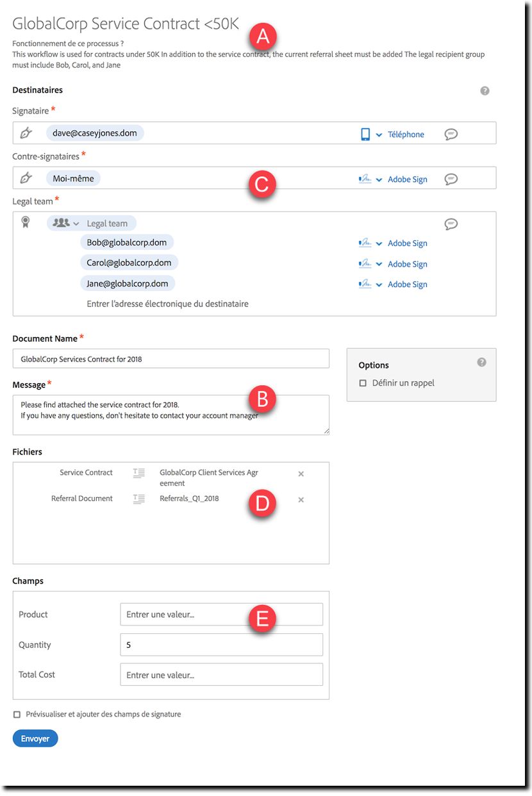This screenshot has height=796, width=532.
Task: Remove the GlobalCorp Client Services Agreement file
Action: click(301, 474)
